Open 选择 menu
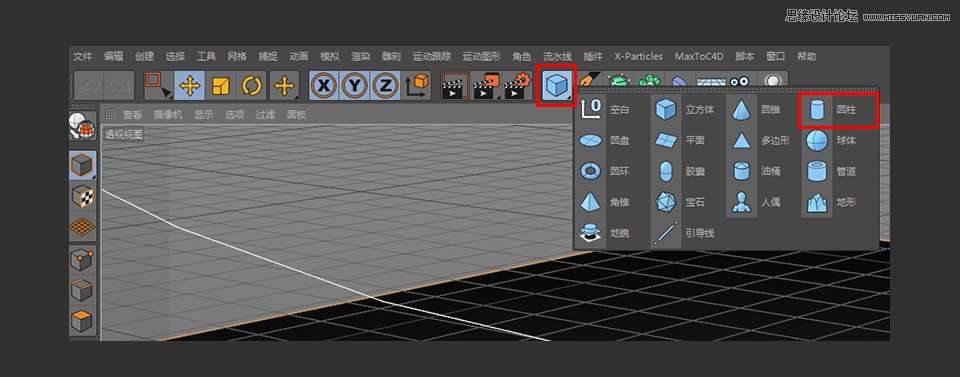960x377 pixels. pyautogui.click(x=175, y=56)
